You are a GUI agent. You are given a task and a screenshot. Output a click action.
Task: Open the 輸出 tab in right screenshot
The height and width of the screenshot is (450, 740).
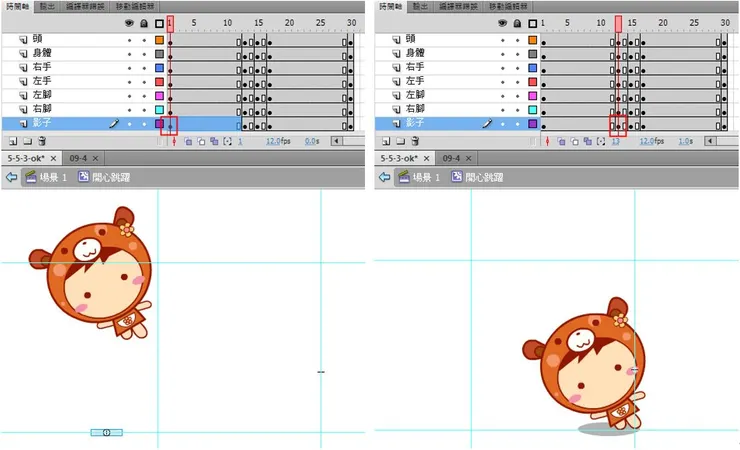pyautogui.click(x=420, y=7)
